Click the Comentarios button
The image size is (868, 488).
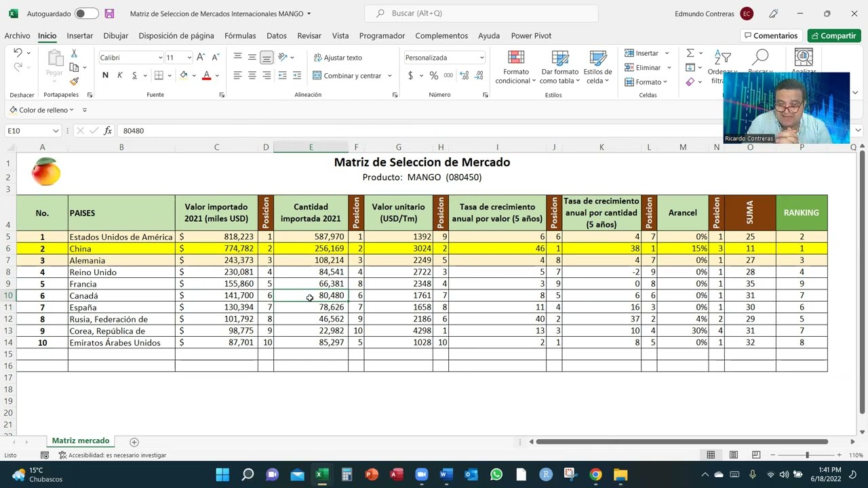click(x=772, y=36)
